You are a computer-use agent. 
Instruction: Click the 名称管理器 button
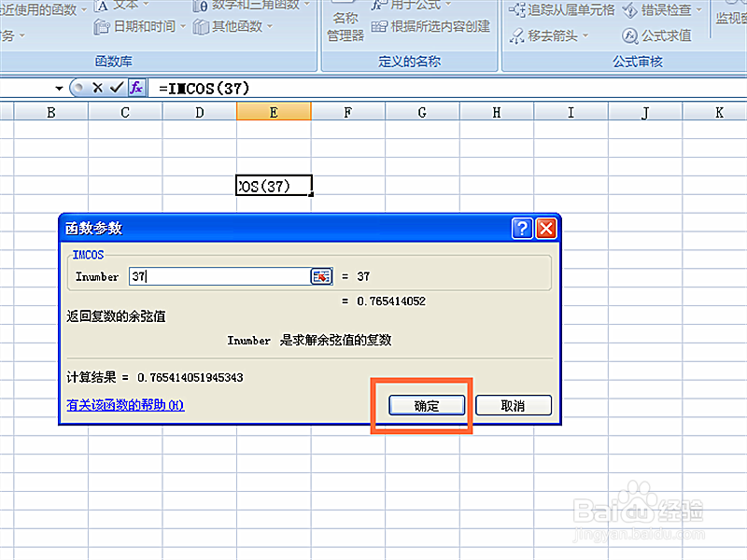(x=345, y=26)
